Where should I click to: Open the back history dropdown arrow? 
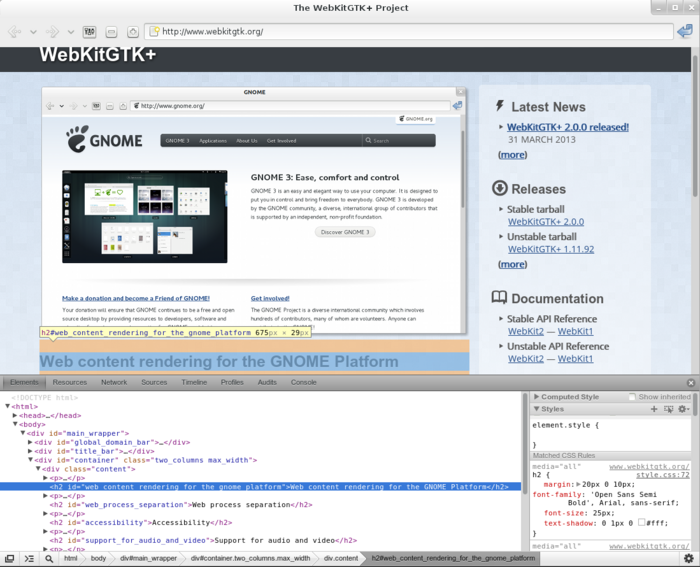33,32
